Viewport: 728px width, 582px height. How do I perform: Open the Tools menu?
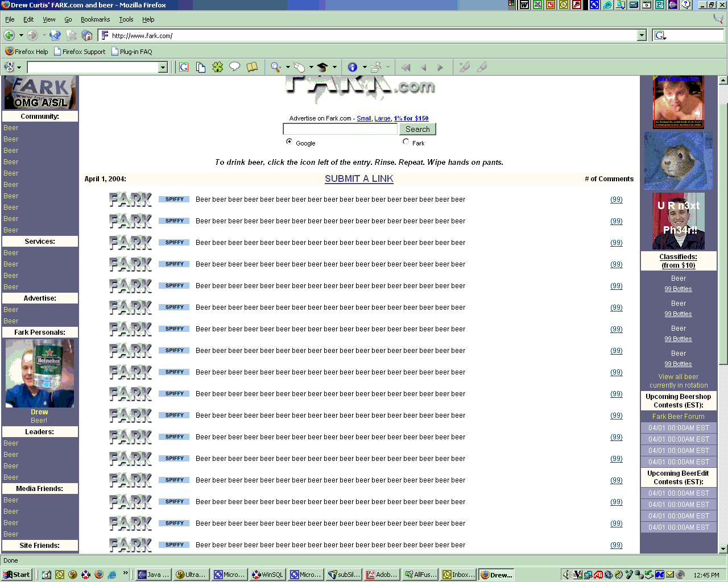(x=126, y=19)
